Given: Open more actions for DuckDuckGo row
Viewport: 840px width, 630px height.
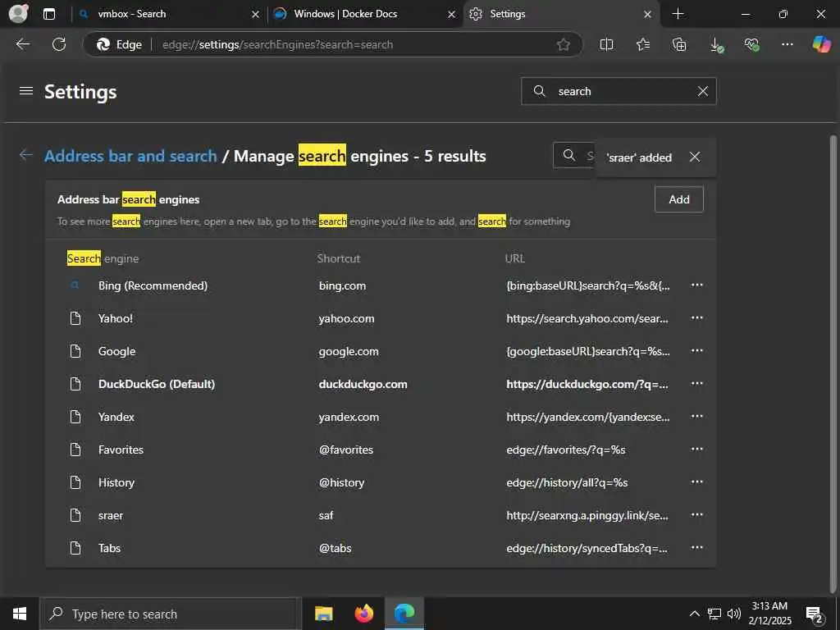Looking at the screenshot, I should click(x=696, y=384).
